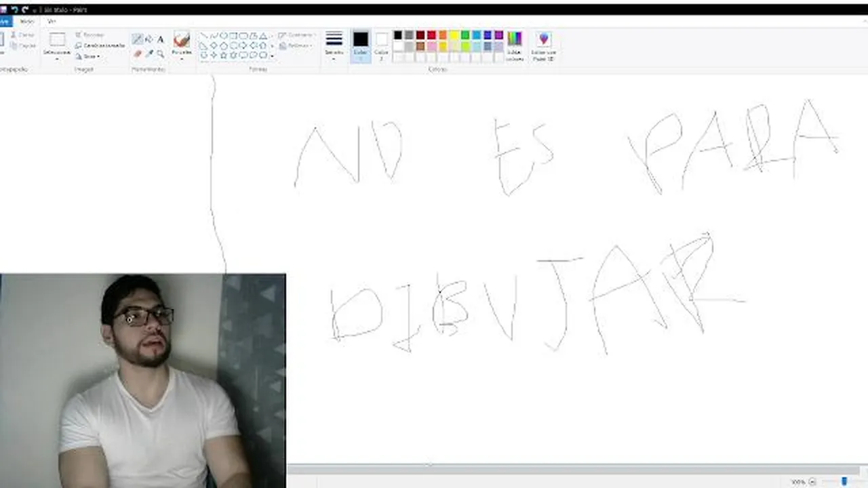Select the Rounded rectangle shape
Viewport: 868px width, 488px height.
243,36
